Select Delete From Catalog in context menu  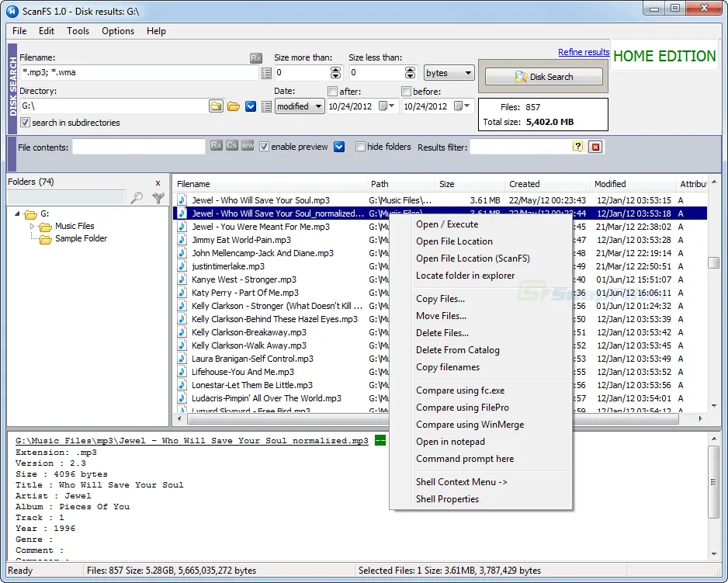tap(480, 350)
